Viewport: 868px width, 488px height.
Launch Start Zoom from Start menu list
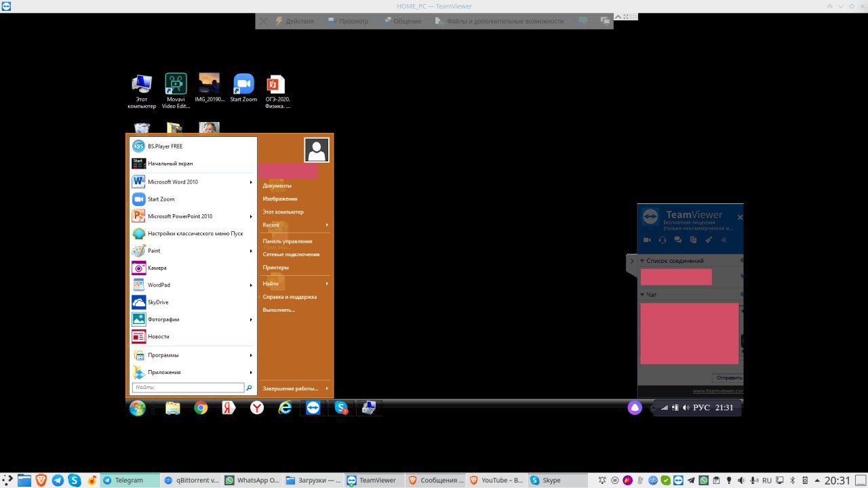[192, 199]
